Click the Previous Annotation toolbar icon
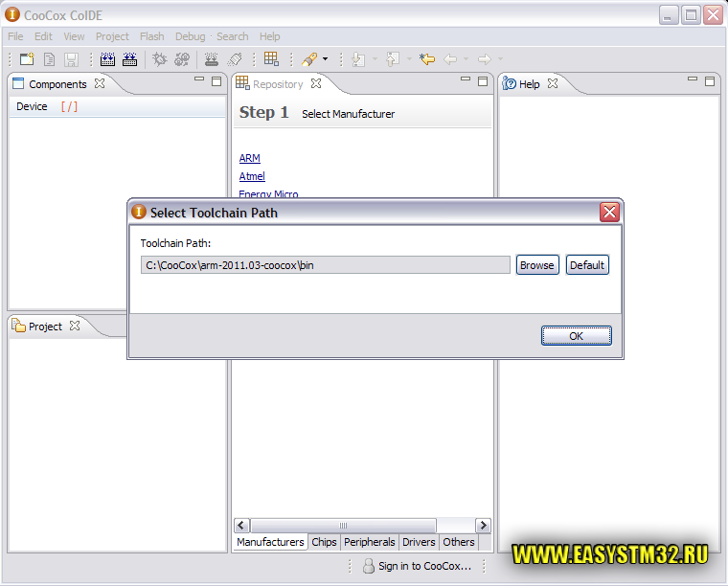This screenshot has width=728, height=586. point(393,59)
